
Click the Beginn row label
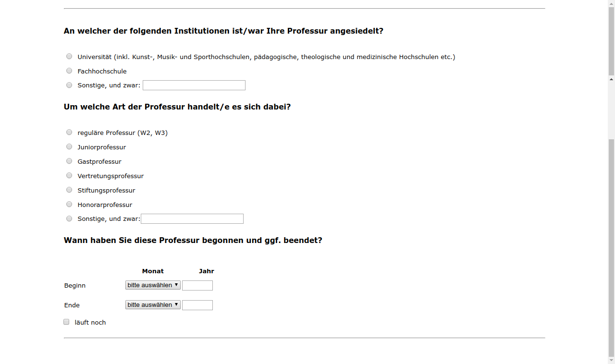click(x=75, y=286)
